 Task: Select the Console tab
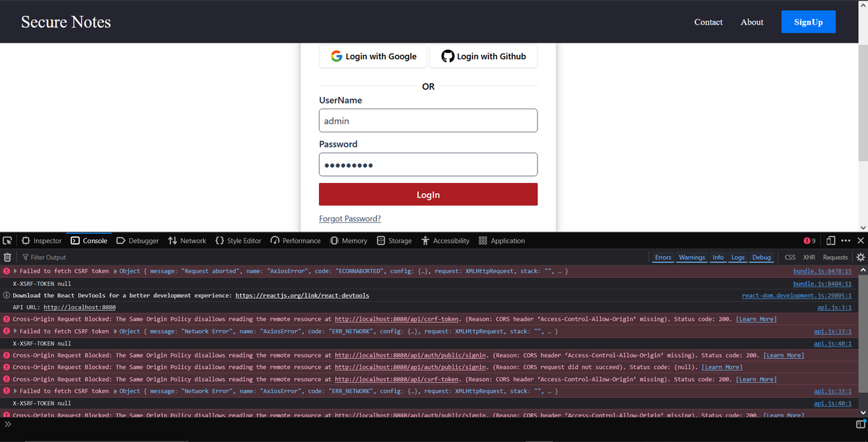click(89, 240)
